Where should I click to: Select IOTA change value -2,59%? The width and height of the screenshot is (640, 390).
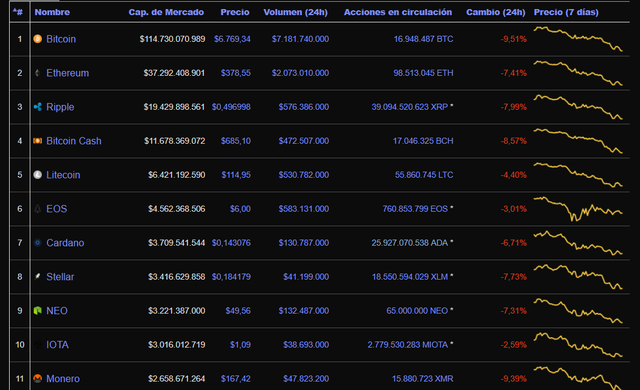coord(514,345)
